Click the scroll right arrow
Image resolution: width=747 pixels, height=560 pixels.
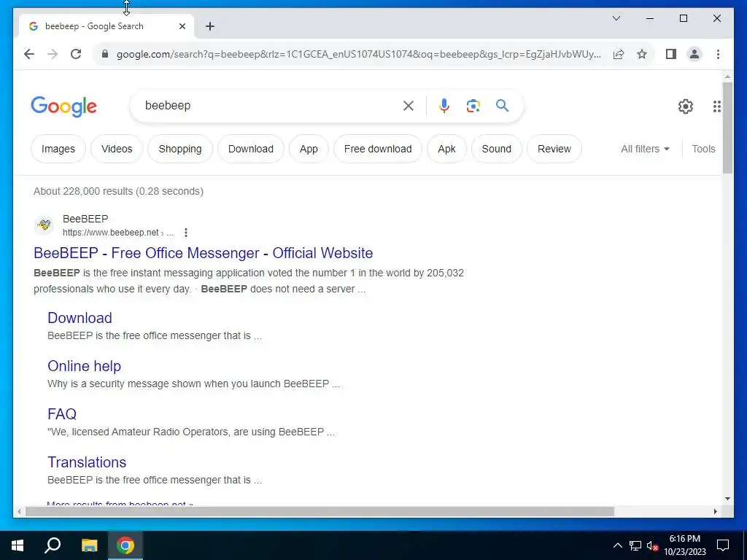715,511
